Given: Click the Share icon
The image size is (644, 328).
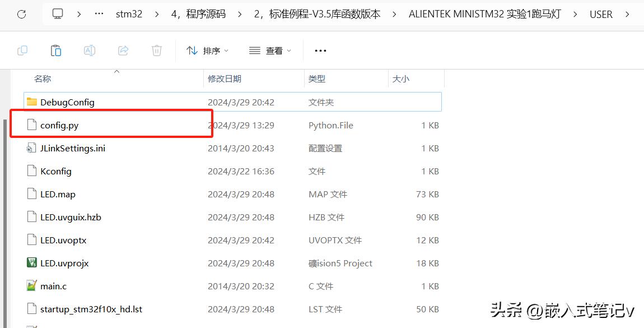Looking at the screenshot, I should pos(123,50).
